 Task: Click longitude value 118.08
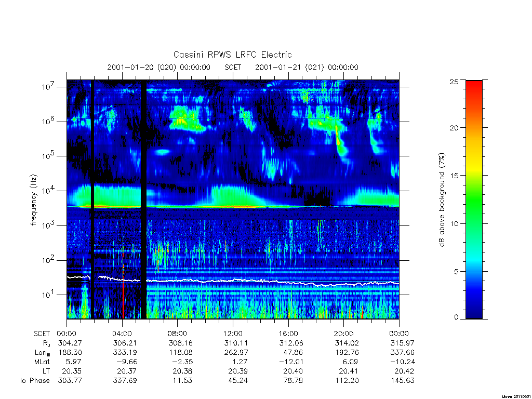point(180,353)
